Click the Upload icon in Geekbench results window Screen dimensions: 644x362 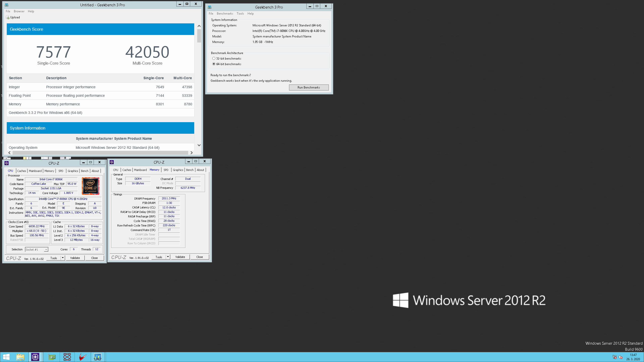pos(8,17)
